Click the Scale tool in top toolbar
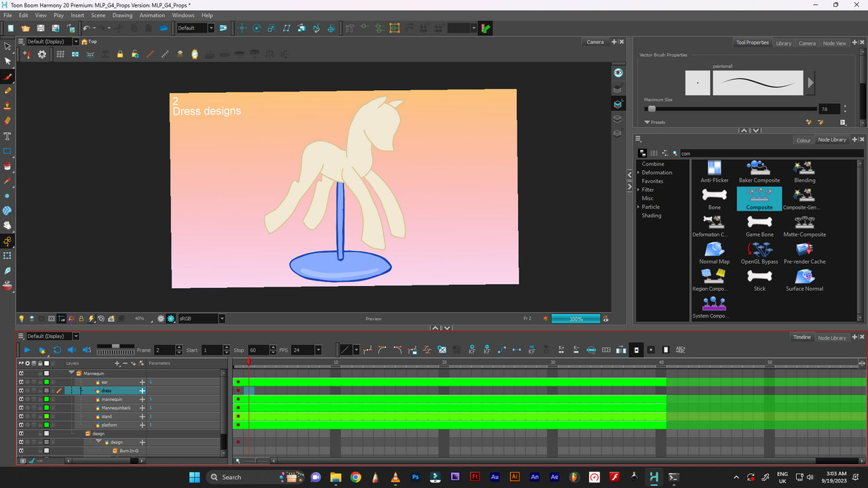This screenshot has height=488, width=868. coord(272,28)
